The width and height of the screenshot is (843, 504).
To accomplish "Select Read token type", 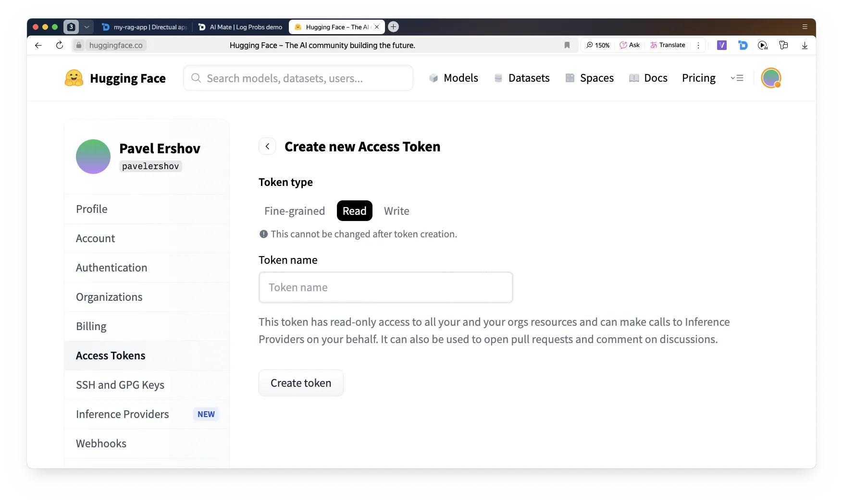I will pyautogui.click(x=354, y=211).
